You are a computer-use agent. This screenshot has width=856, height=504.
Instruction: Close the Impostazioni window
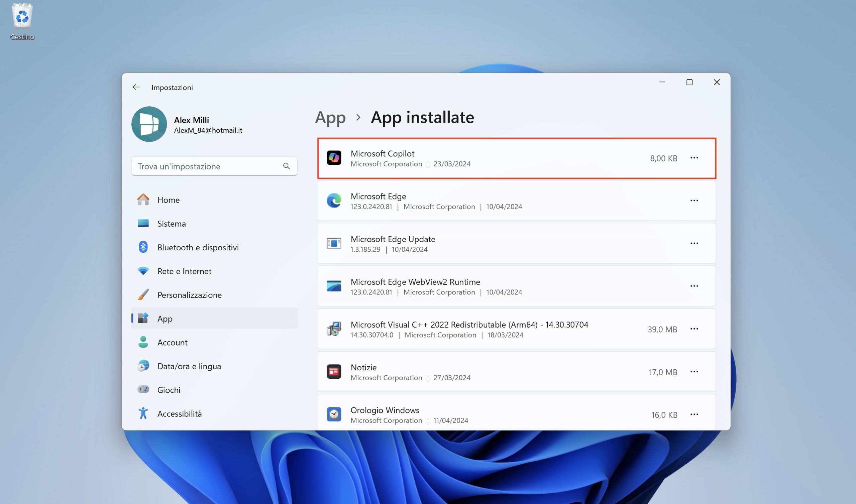tap(717, 82)
